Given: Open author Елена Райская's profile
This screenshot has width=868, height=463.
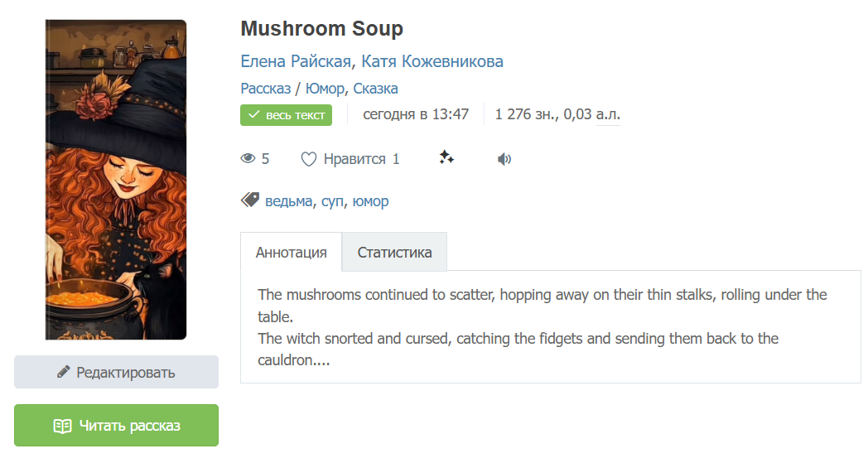Looking at the screenshot, I should click(x=296, y=61).
